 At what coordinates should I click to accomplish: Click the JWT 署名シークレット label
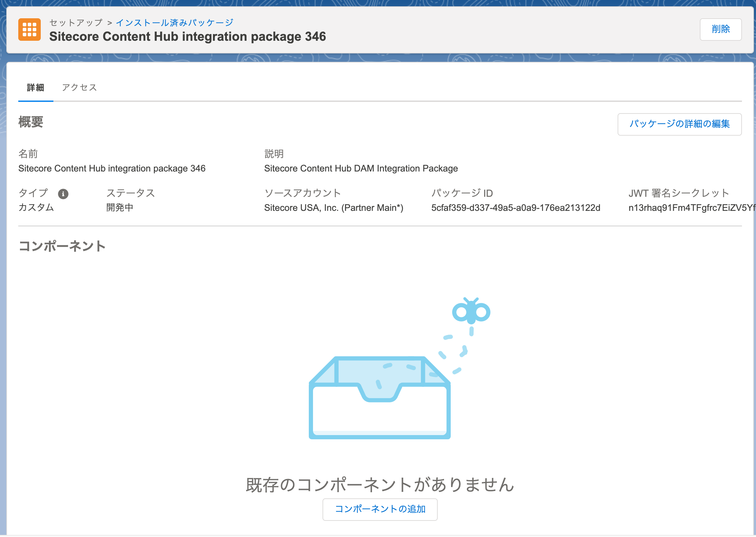679,193
